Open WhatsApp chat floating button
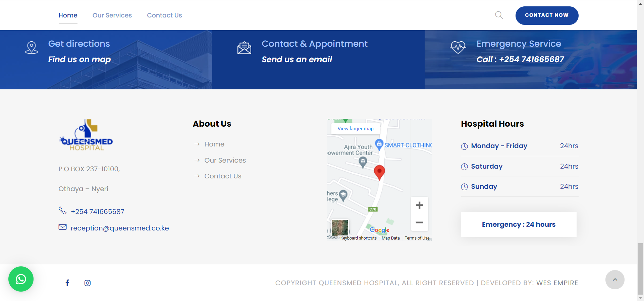 tap(21, 279)
